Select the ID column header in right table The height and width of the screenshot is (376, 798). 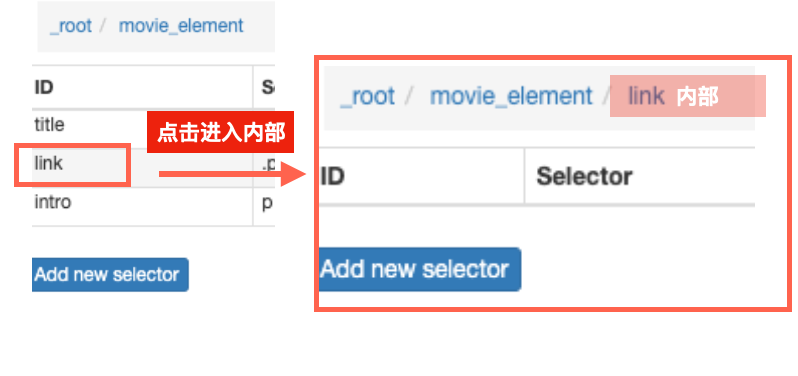tap(332, 177)
